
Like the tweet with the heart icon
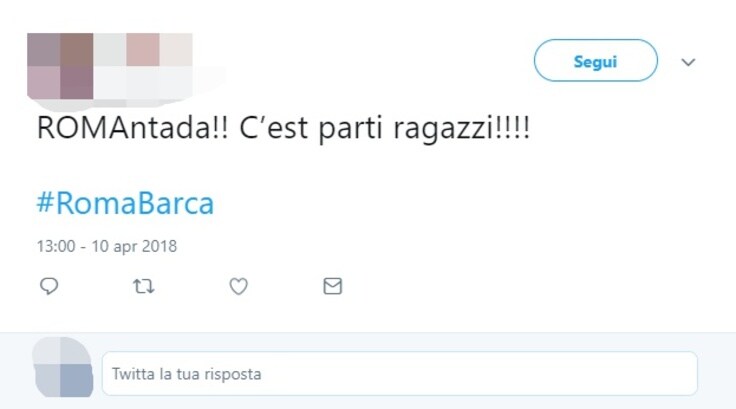pos(238,286)
